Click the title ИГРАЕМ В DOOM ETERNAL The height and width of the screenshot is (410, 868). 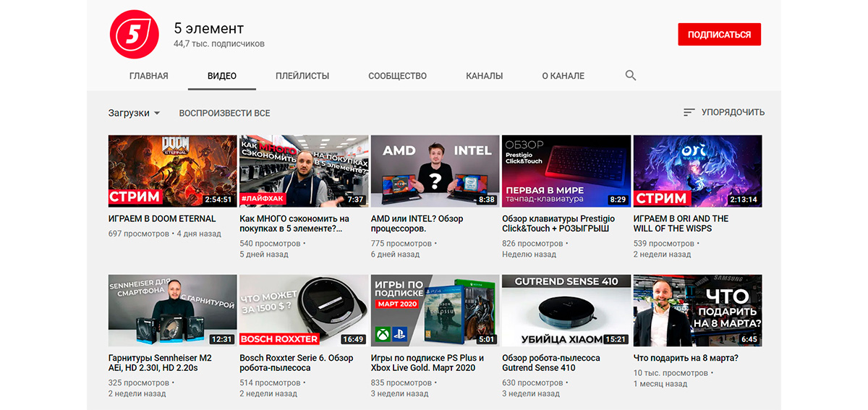click(162, 219)
